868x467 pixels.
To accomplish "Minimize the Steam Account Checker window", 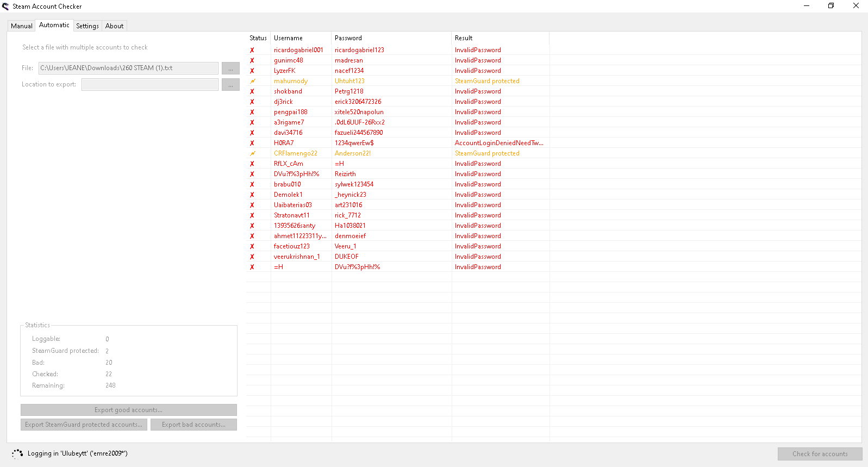I will (x=807, y=6).
